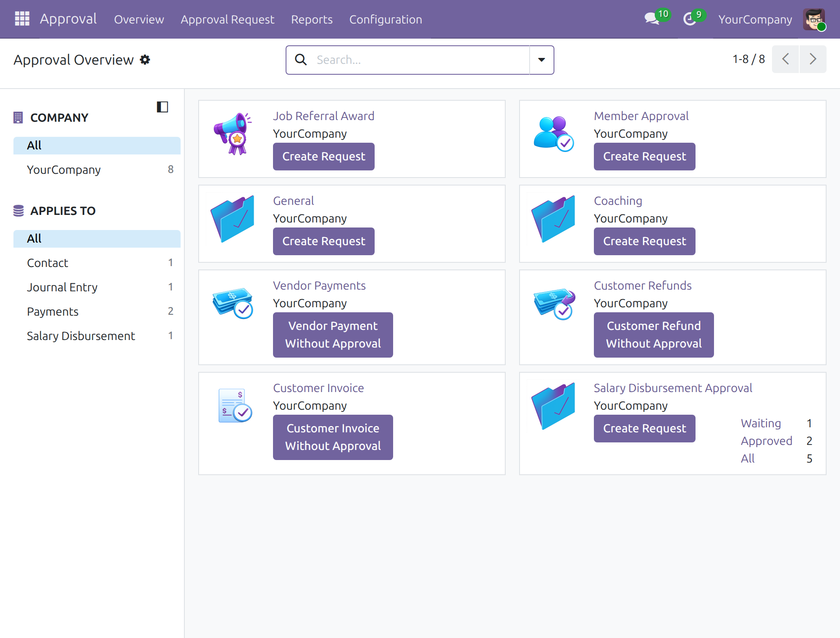
Task: Go to the next page arrow
Action: (813, 59)
